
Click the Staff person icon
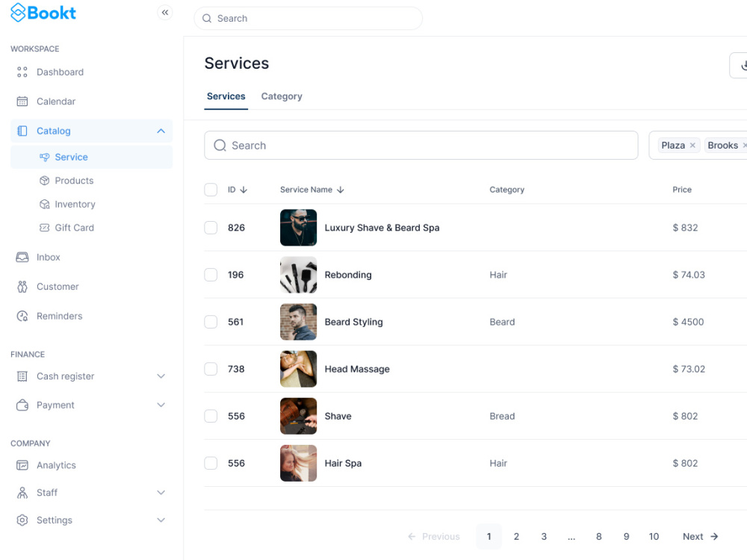click(x=22, y=493)
